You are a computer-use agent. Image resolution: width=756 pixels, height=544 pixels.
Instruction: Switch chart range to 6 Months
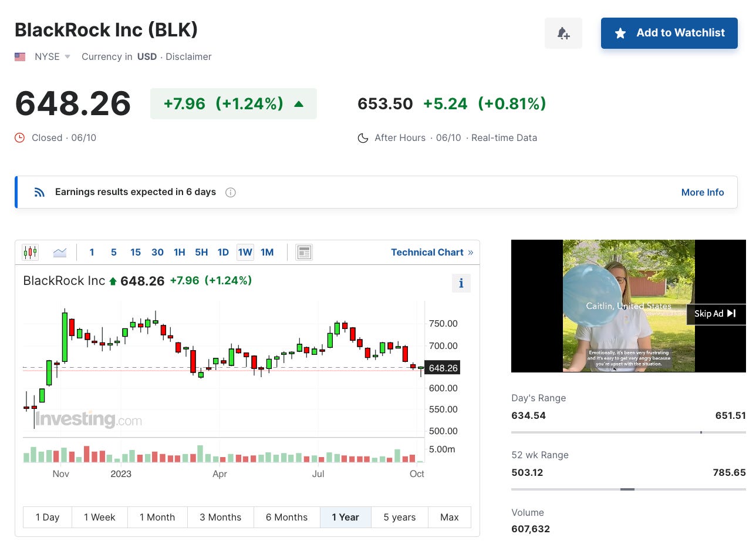pos(287,517)
